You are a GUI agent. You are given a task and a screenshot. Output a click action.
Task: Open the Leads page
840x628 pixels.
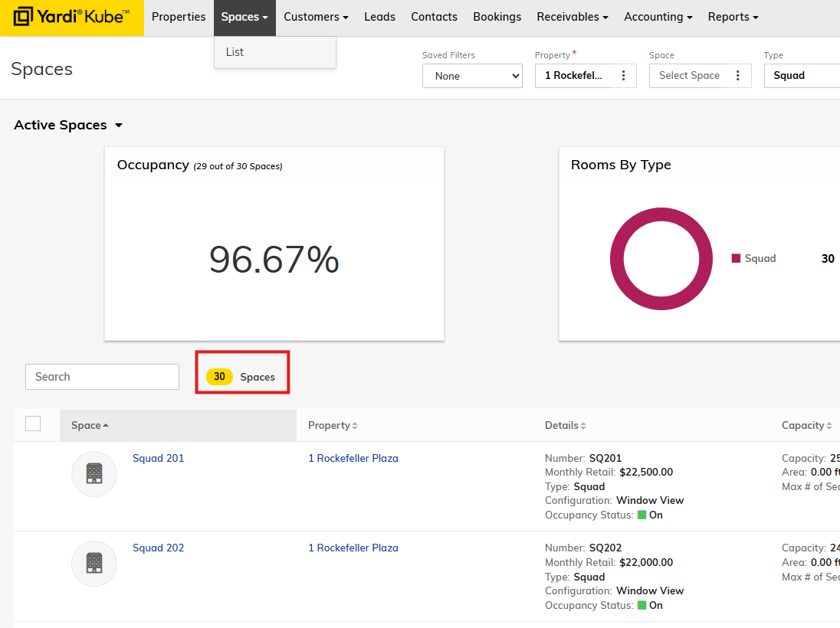click(379, 17)
